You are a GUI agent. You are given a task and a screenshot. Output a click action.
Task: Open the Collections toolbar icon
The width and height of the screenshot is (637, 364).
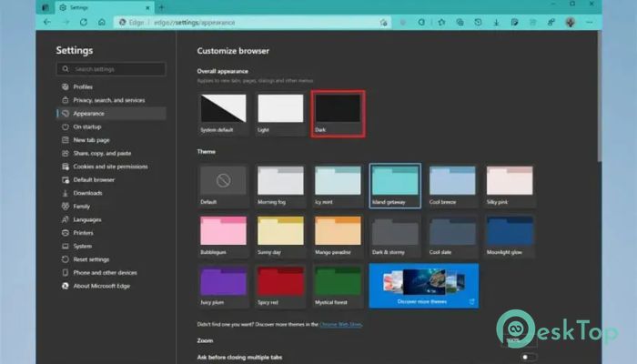460,23
